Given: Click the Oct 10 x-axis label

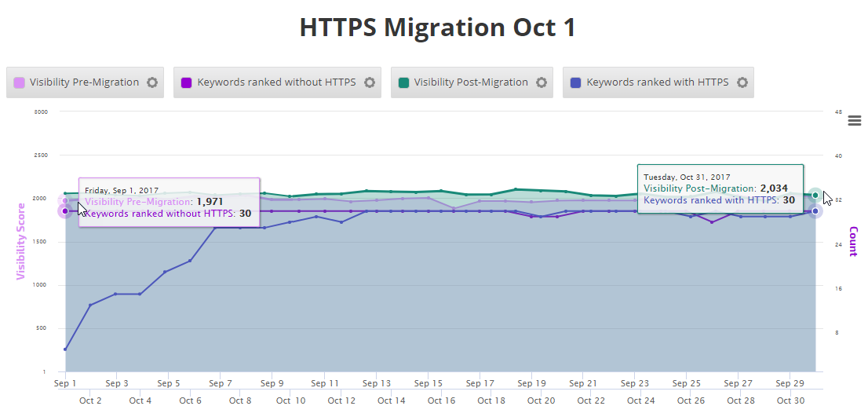Looking at the screenshot, I should tap(290, 401).
